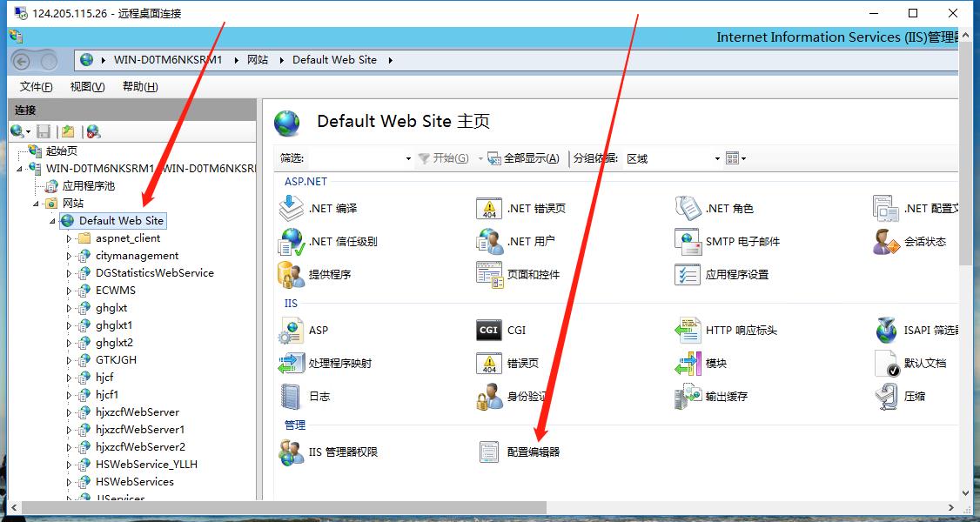980x522 pixels.
Task: Select the hjcf1 tree item
Action: pos(107,395)
